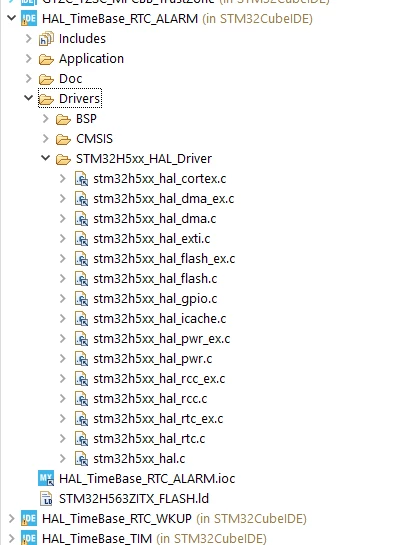Click the HAL_TimeBase_RTC_ALARM project IDE icon
The image size is (400, 545).
(x=29, y=18)
